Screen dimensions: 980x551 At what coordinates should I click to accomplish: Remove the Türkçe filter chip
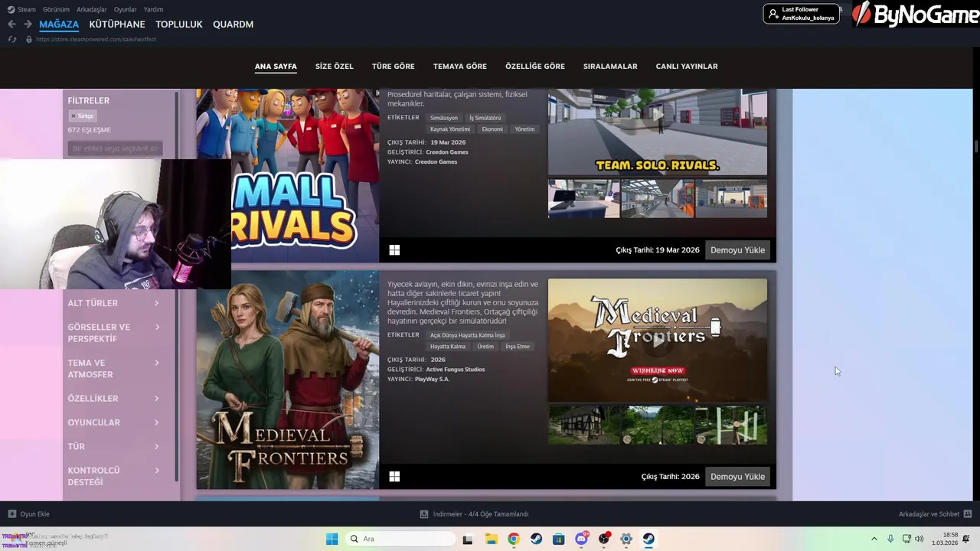pyautogui.click(x=73, y=116)
